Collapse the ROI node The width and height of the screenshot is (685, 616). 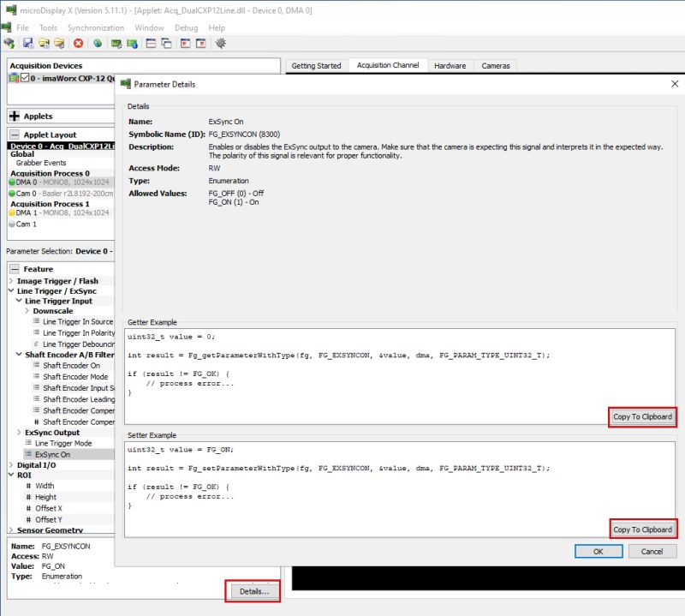pyautogui.click(x=11, y=475)
